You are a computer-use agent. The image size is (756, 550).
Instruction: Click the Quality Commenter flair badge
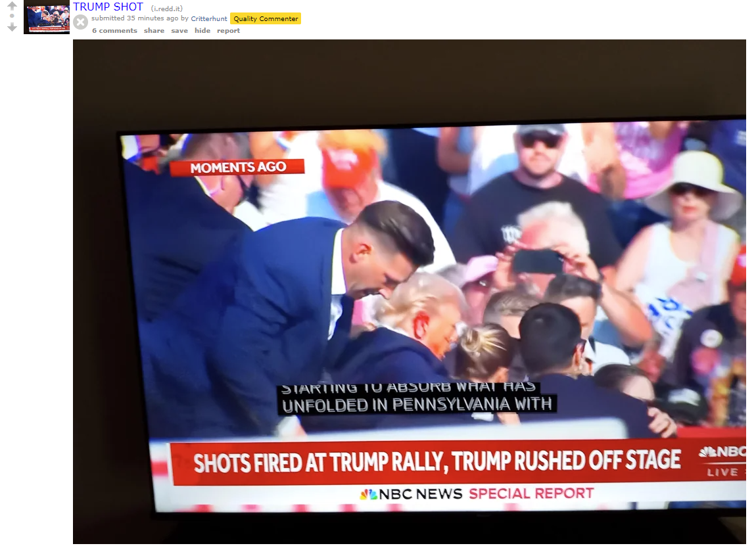click(x=266, y=19)
